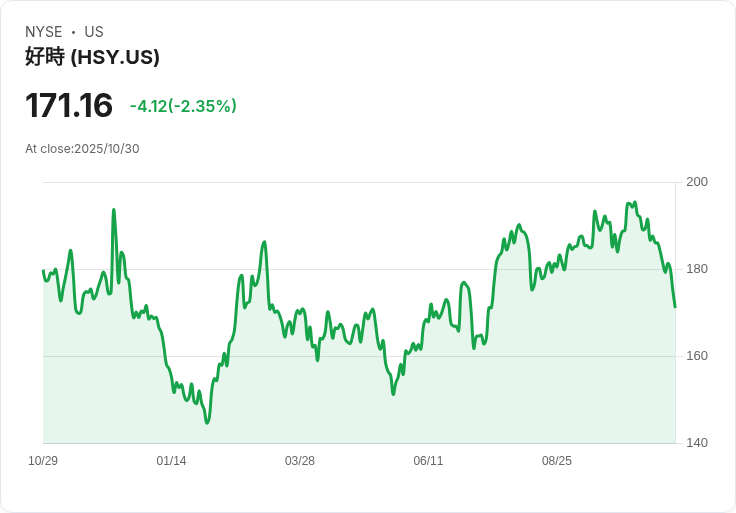Viewport: 736px width, 513px height.
Task: Click the sharp spike peak after 10/29
Action: [113, 210]
